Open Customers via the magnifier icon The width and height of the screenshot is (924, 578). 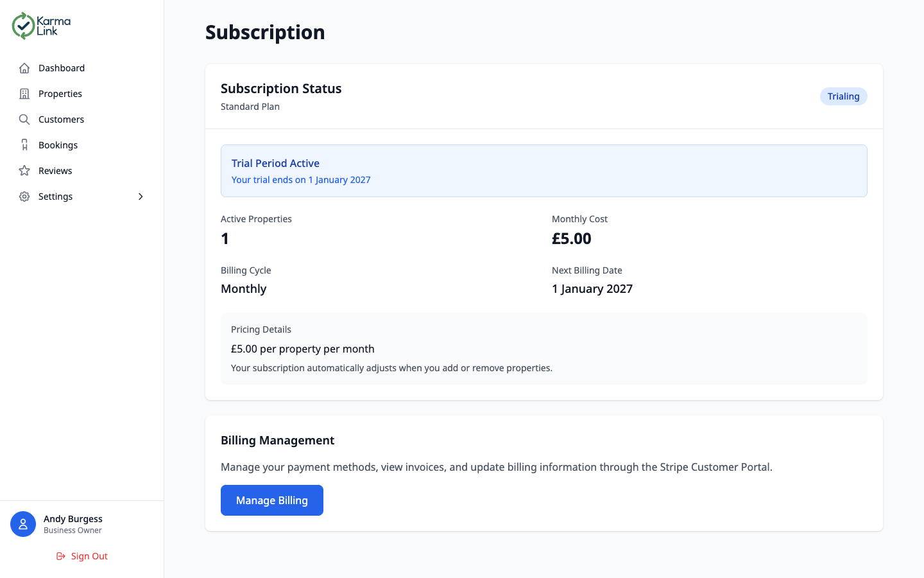(x=24, y=119)
